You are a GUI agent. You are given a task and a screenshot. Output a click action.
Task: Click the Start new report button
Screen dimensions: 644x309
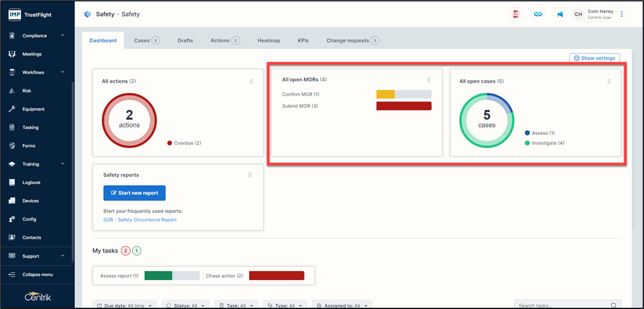pyautogui.click(x=134, y=193)
